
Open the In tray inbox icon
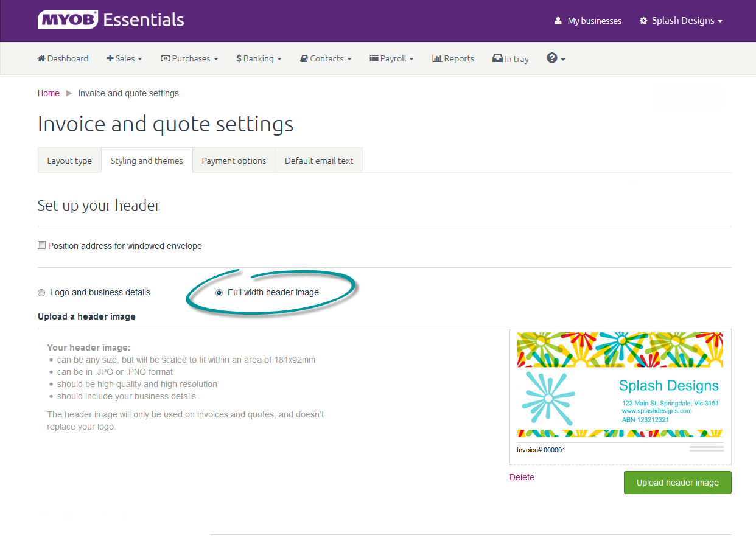pyautogui.click(x=497, y=58)
